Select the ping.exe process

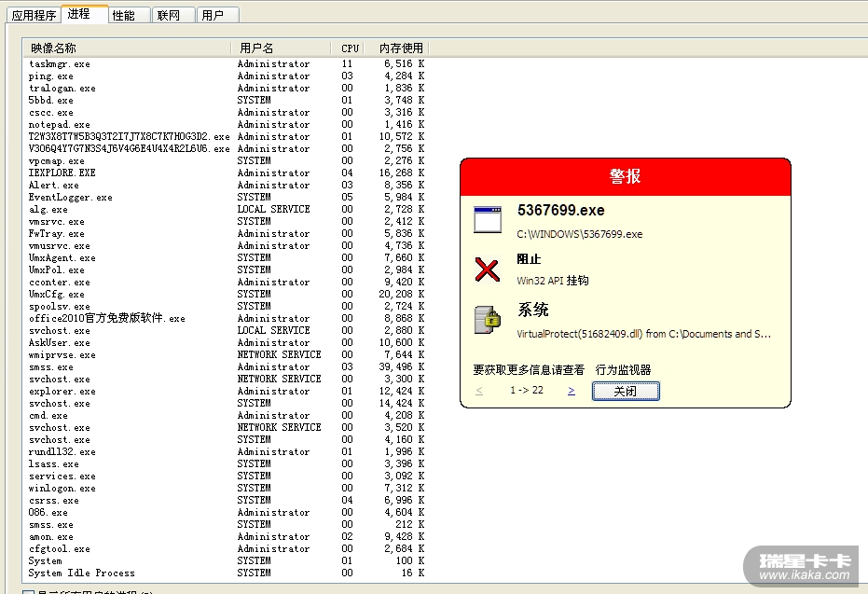[226, 76]
